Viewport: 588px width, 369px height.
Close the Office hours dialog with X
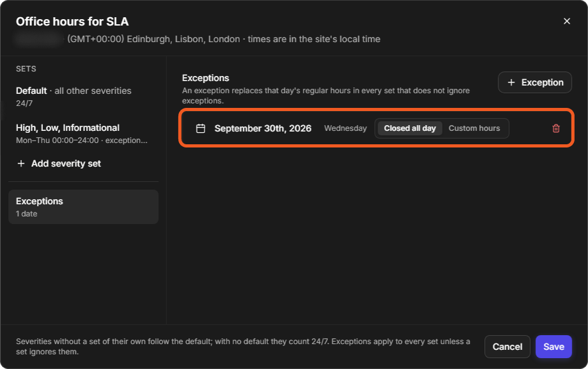567,21
